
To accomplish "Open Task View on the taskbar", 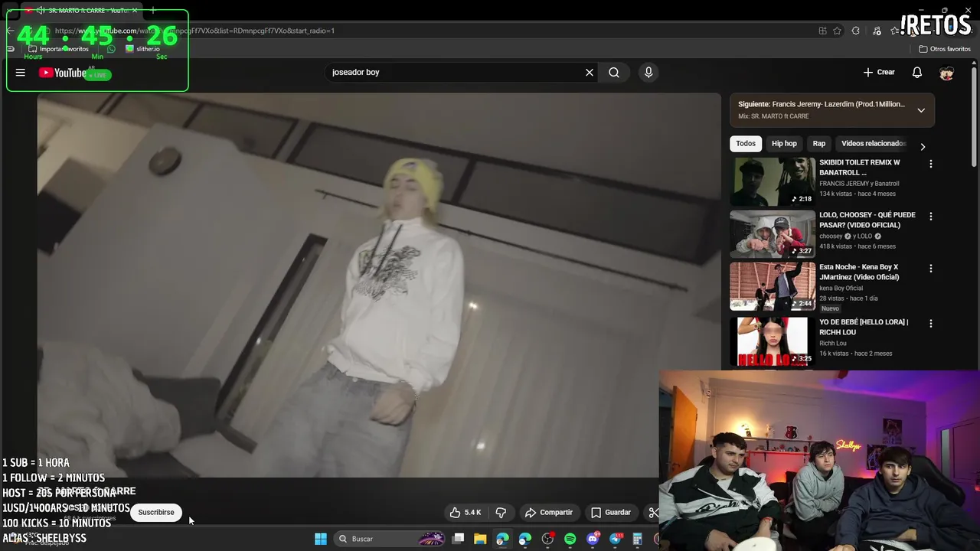I will (458, 539).
